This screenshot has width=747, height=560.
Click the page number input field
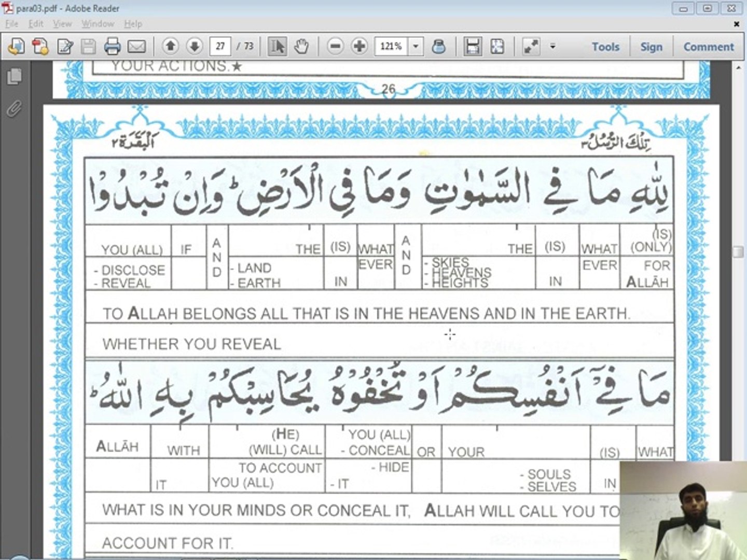pos(220,47)
